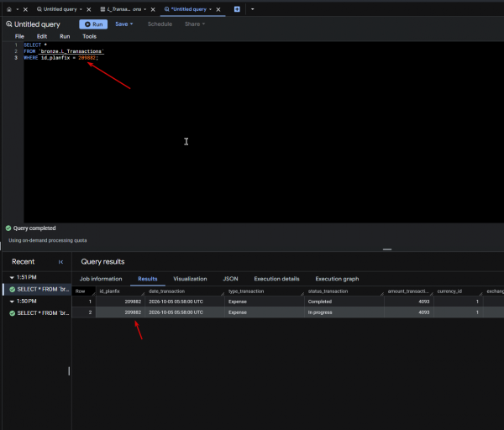The image size is (504, 430).
Task: Switch to Execution details tab
Action: click(x=276, y=279)
